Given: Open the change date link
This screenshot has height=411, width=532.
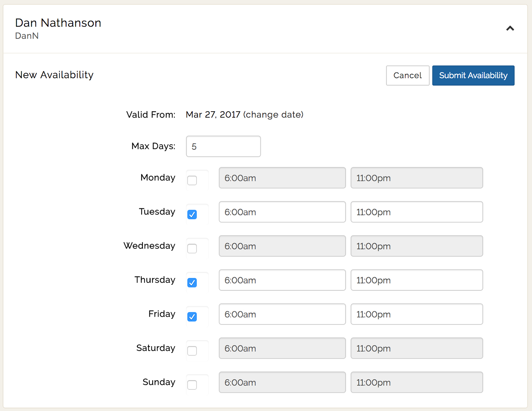Looking at the screenshot, I should [x=273, y=115].
